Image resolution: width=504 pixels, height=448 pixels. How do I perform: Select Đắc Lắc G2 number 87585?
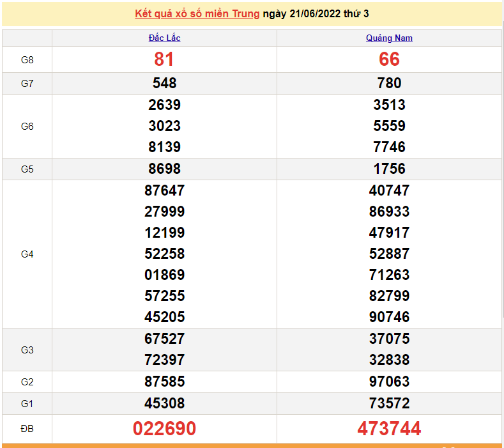point(164,382)
